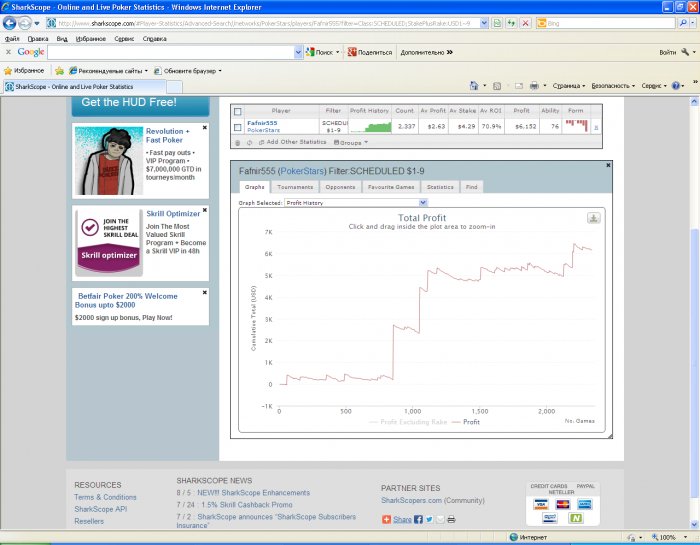Click the chart export/download icon
The image size is (700, 545).
[x=593, y=217]
